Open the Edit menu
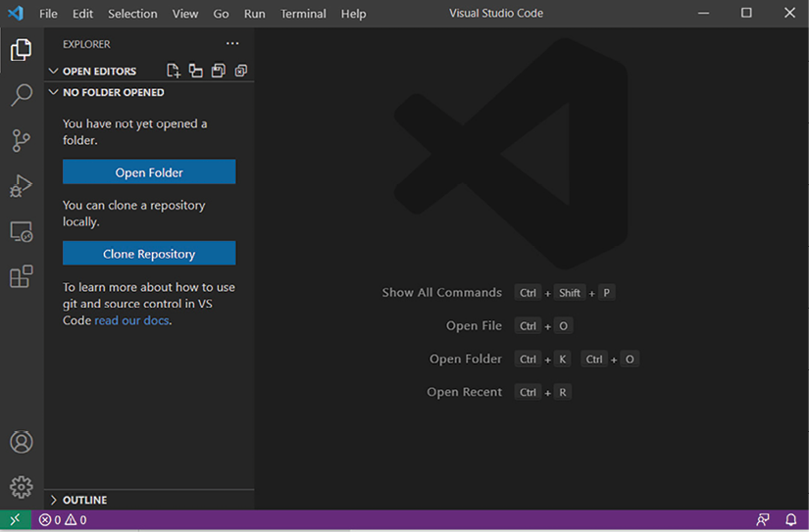809x532 pixels. (x=82, y=14)
